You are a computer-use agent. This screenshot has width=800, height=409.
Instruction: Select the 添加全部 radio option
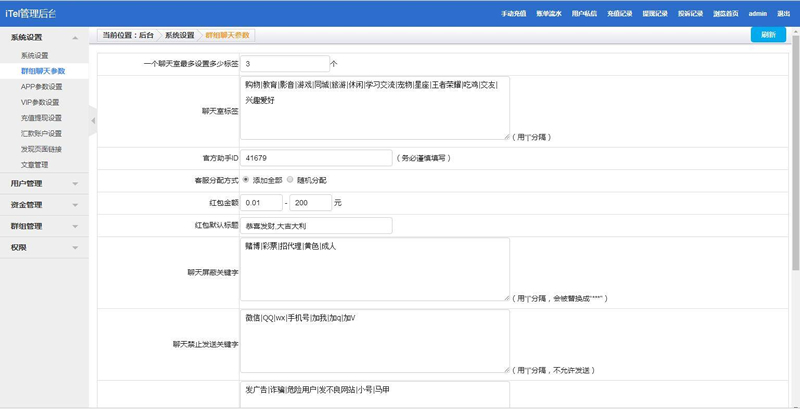[x=246, y=180]
